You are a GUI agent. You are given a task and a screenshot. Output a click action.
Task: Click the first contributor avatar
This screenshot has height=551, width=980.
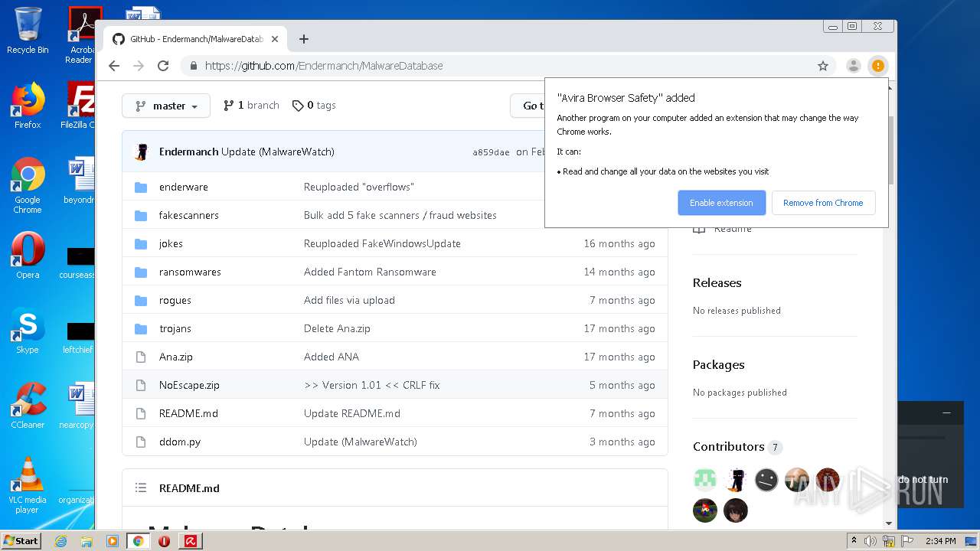tap(704, 480)
